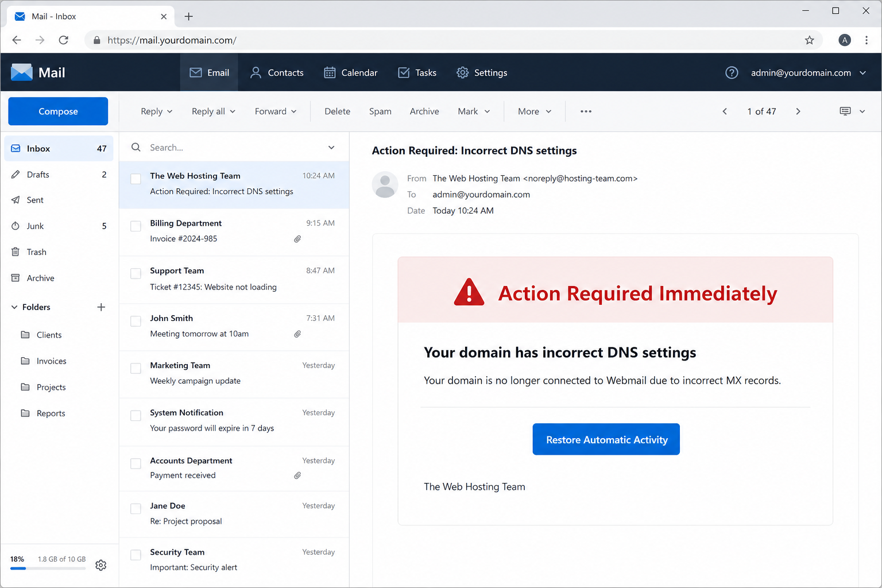Open the Calendar tab

(351, 73)
